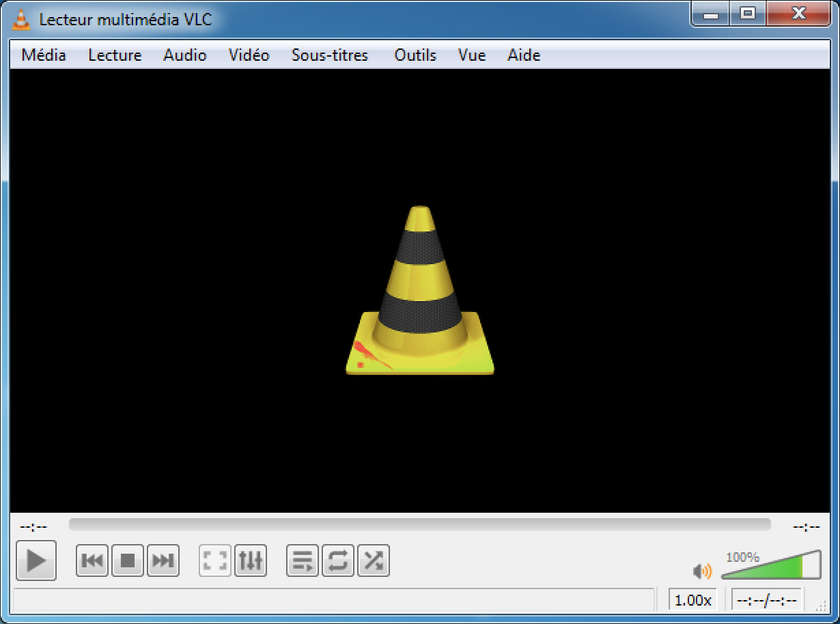840x624 pixels.
Task: Open extended settings and effects panel
Action: (251, 561)
